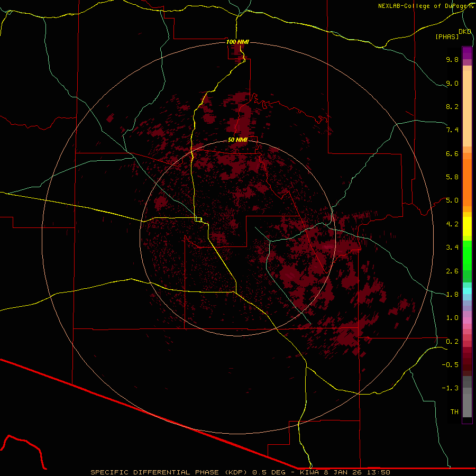Click the 8.2 value on the scale
This screenshot has height=476, width=476.
(x=452, y=106)
